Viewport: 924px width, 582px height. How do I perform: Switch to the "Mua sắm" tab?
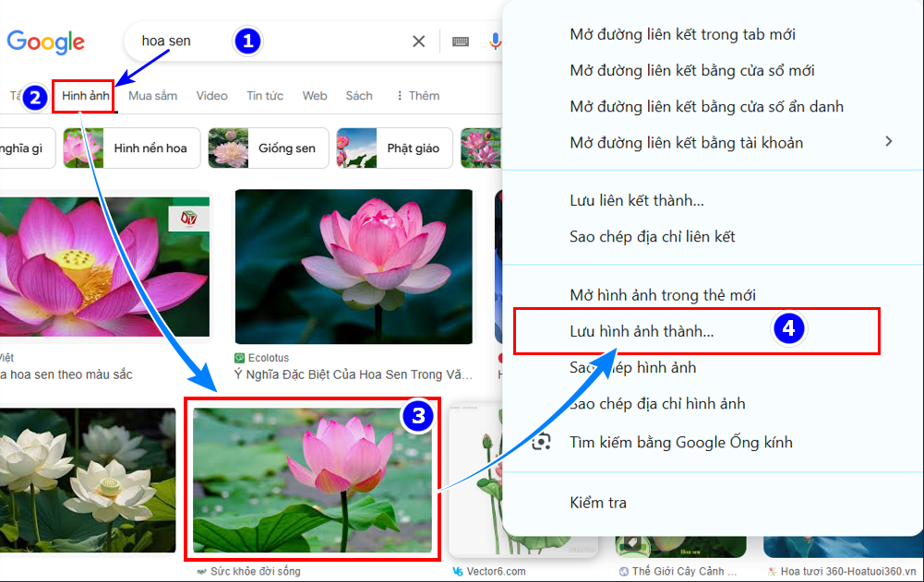click(151, 96)
